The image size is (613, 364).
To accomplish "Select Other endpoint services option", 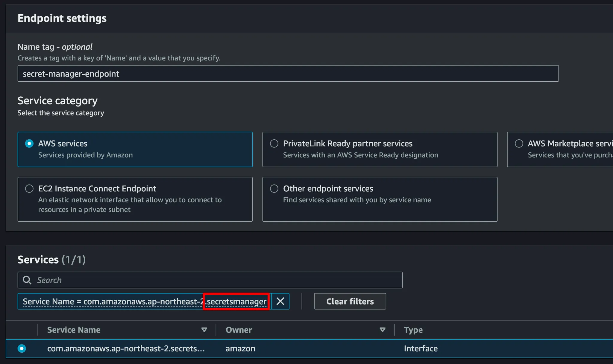I will (274, 189).
